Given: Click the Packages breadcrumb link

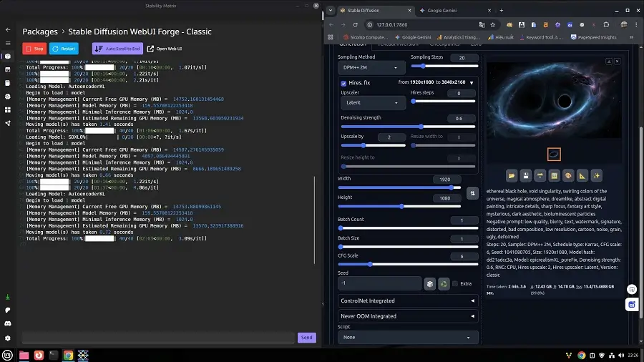Looking at the screenshot, I should click(40, 31).
